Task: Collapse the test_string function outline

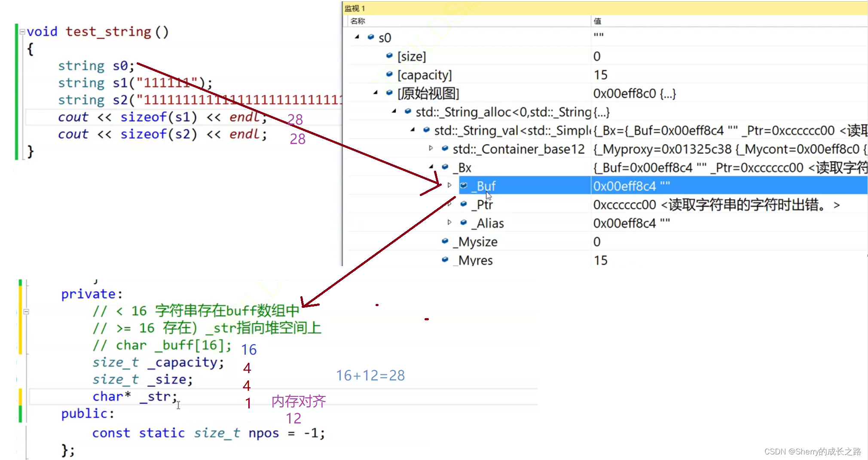Action: click(22, 31)
